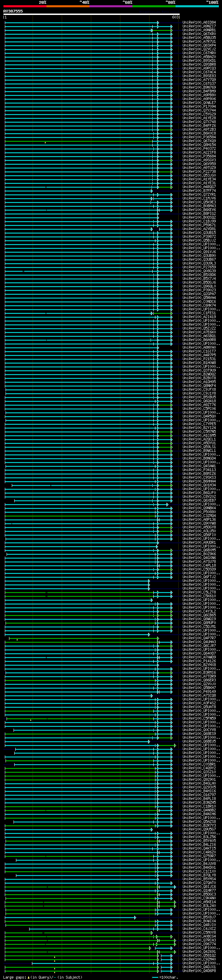Select hit label UniRef100_Q2VCJ2
This screenshot has width=222, height=980.
tap(199, 49)
